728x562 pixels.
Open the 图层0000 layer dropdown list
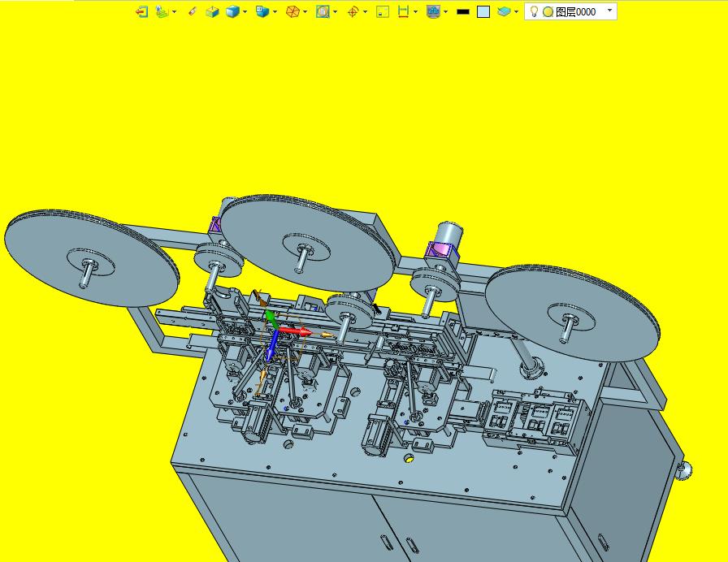point(609,11)
